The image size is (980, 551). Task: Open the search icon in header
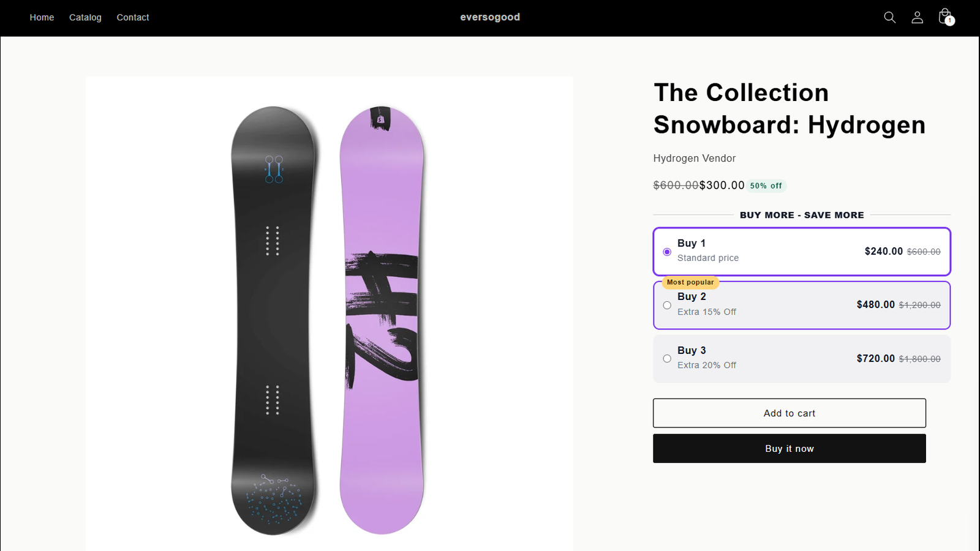point(890,18)
